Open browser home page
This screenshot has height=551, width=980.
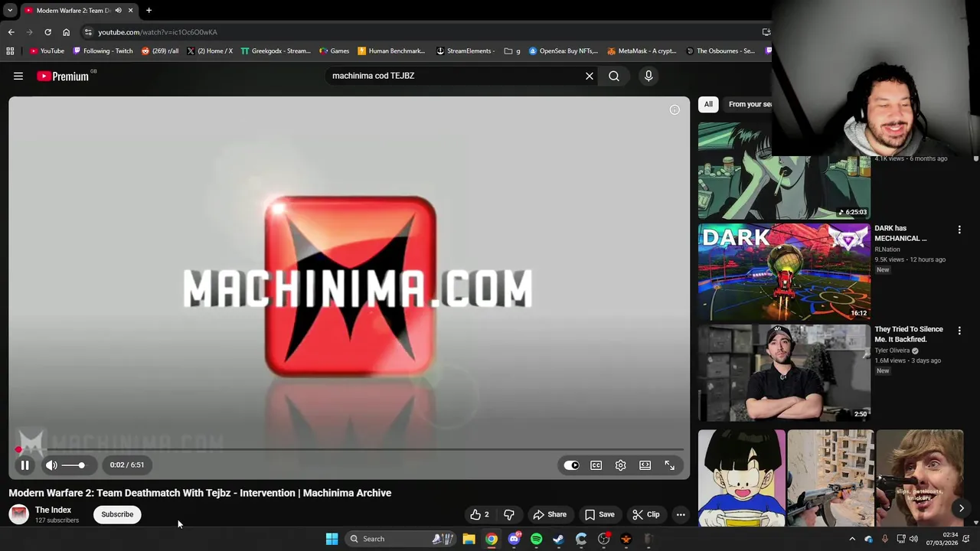click(x=66, y=32)
